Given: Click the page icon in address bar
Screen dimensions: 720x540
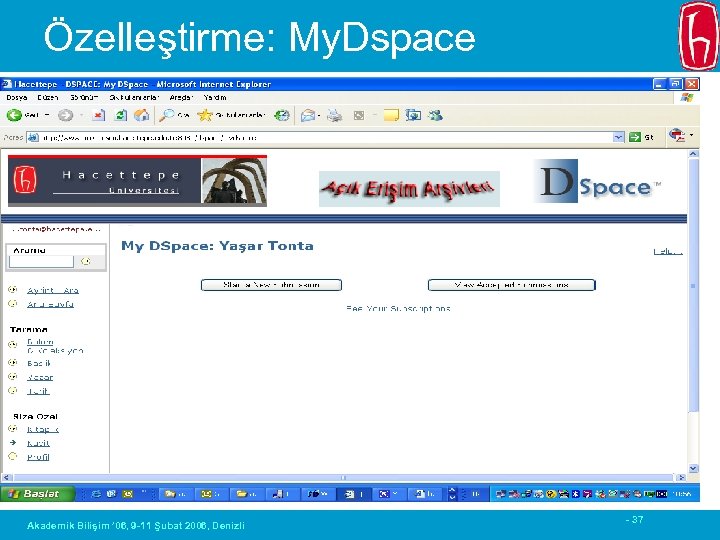Looking at the screenshot, I should coord(33,137).
